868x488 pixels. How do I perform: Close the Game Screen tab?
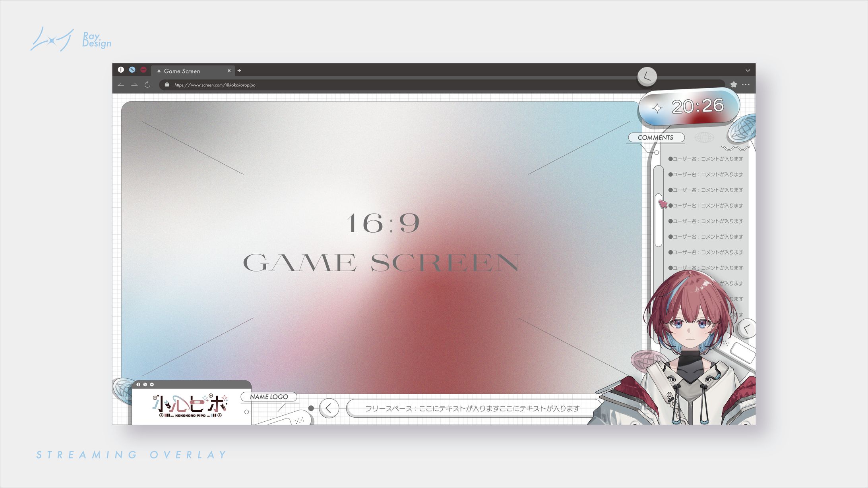coord(229,71)
